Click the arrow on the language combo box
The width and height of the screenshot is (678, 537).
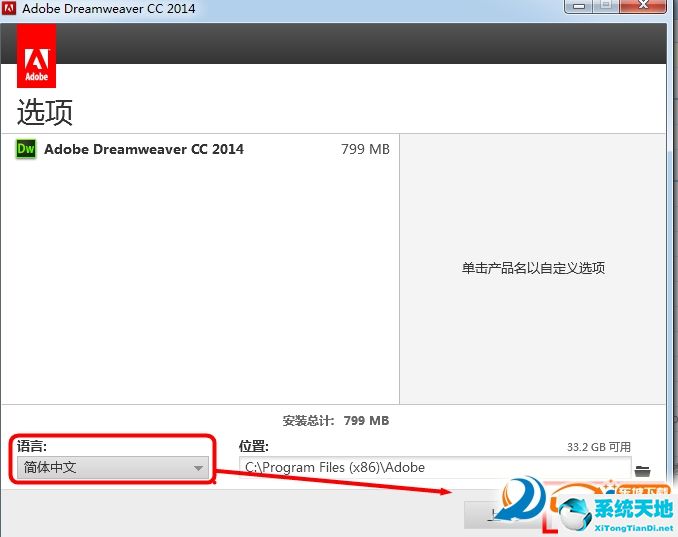click(198, 468)
